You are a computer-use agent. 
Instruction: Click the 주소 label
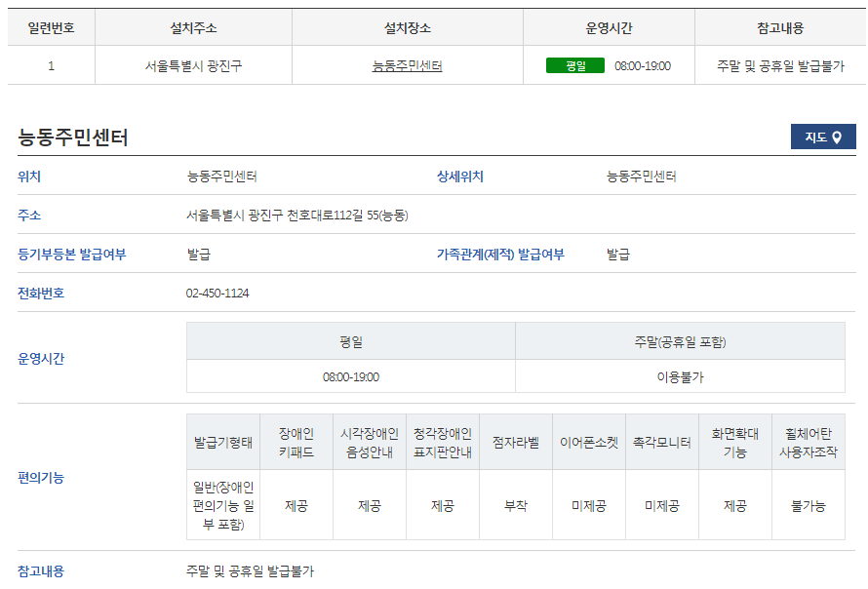pos(29,216)
